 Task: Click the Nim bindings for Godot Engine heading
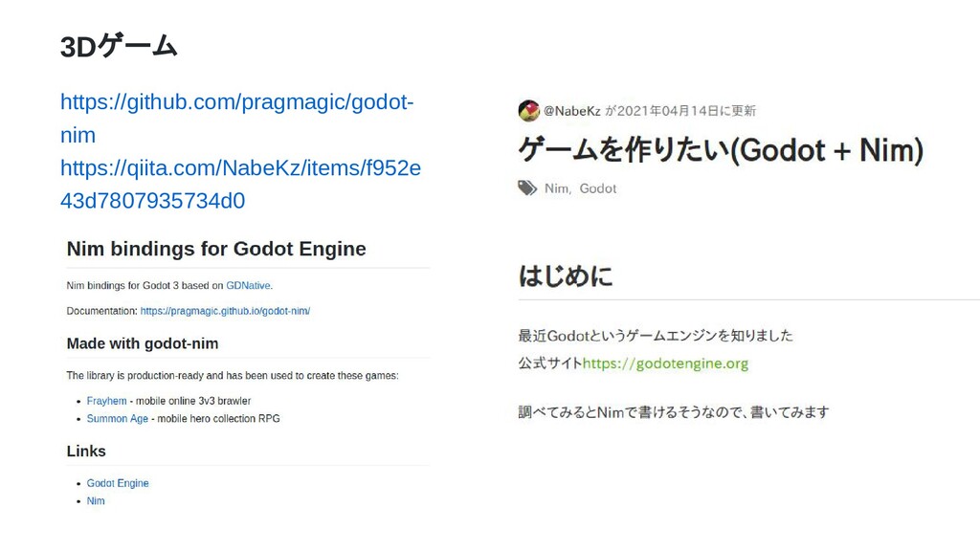tap(216, 249)
